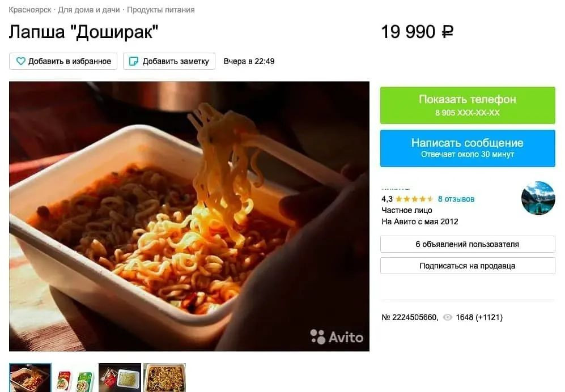Open the Красноярск breadcrumb link
The width and height of the screenshot is (565, 392).
[x=30, y=10]
